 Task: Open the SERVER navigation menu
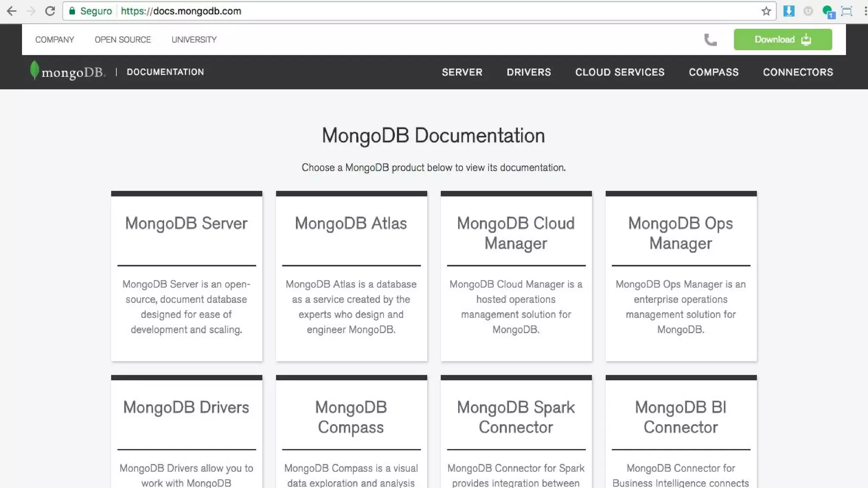pos(462,72)
